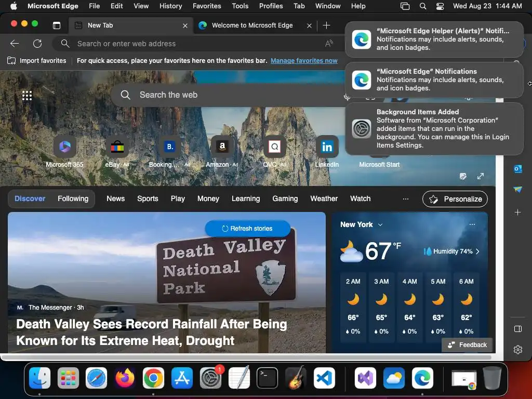
Task: Open System Settings from the dock
Action: click(210, 378)
